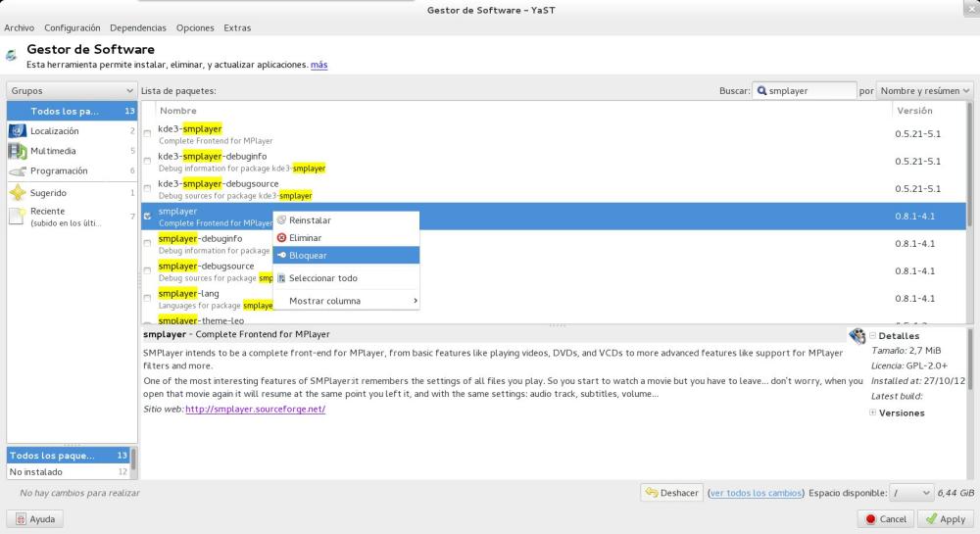The width and height of the screenshot is (980, 534).
Task: Choose Bloquear from the context menu
Action: 309,255
